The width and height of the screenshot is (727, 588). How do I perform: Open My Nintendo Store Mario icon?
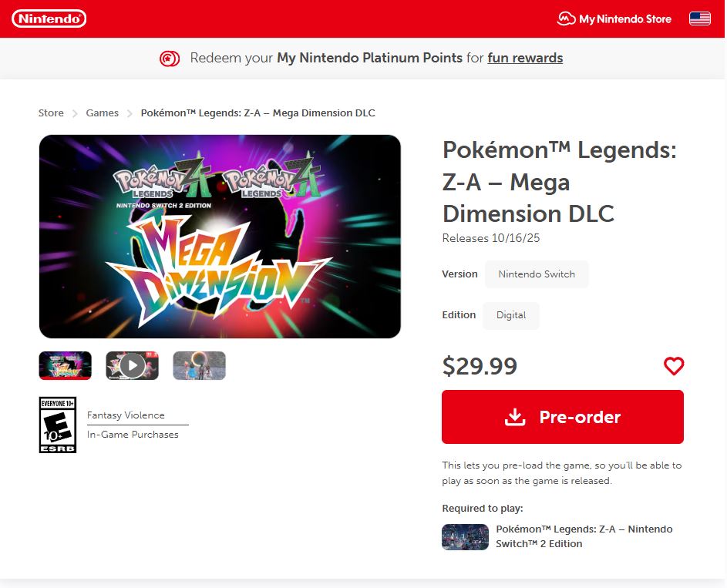click(566, 18)
